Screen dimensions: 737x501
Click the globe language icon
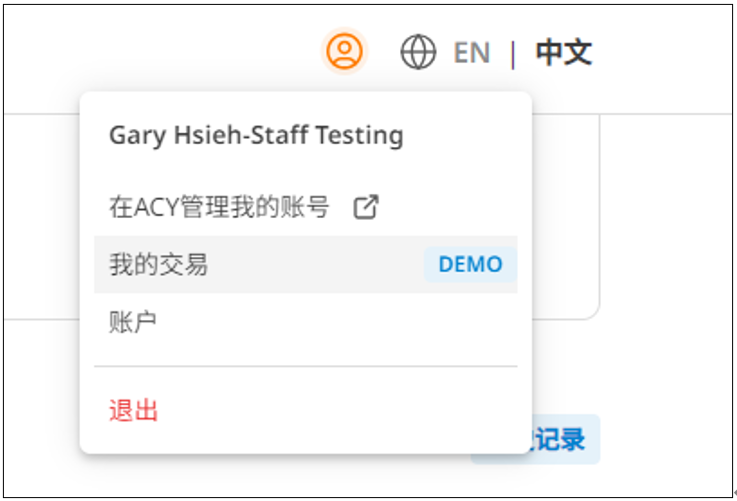[418, 52]
